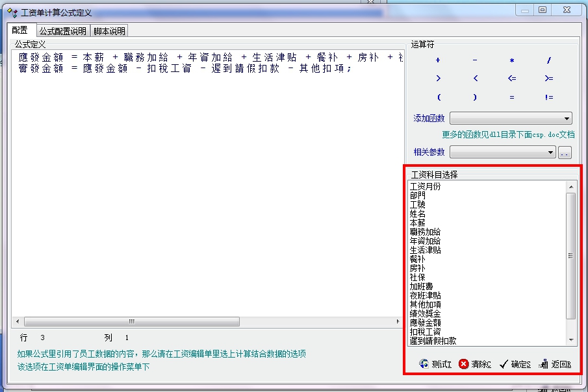Image resolution: width=588 pixels, height=392 pixels.
Task: Click the 返回 (return) button
Action: (x=555, y=364)
